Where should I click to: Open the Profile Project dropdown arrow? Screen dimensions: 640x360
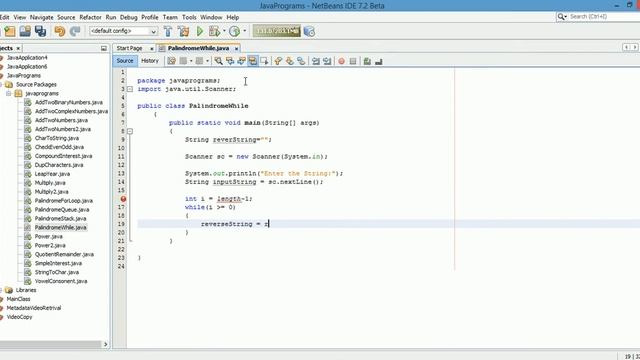(x=244, y=31)
